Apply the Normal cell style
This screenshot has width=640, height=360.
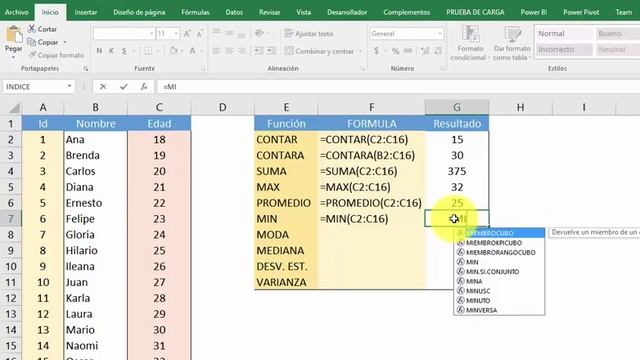(563, 33)
